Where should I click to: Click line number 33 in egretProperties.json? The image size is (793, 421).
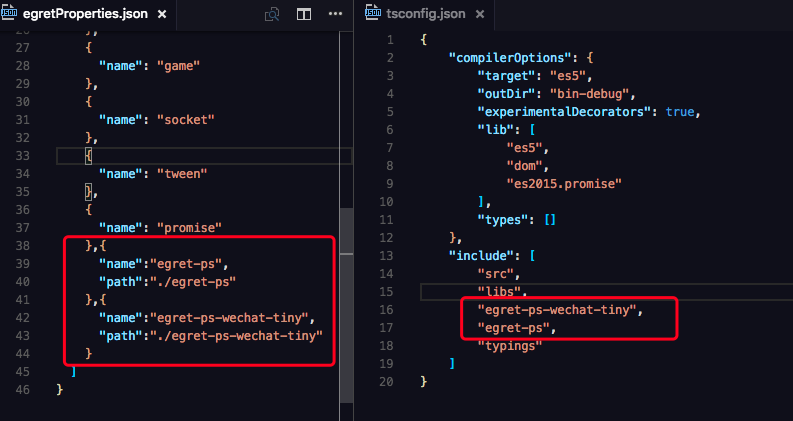point(22,156)
